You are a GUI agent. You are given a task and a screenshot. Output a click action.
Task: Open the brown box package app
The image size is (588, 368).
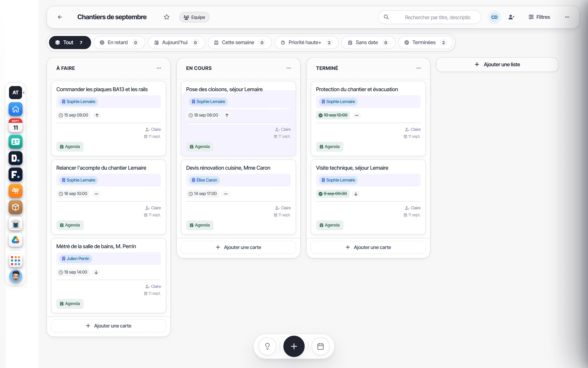(x=16, y=207)
